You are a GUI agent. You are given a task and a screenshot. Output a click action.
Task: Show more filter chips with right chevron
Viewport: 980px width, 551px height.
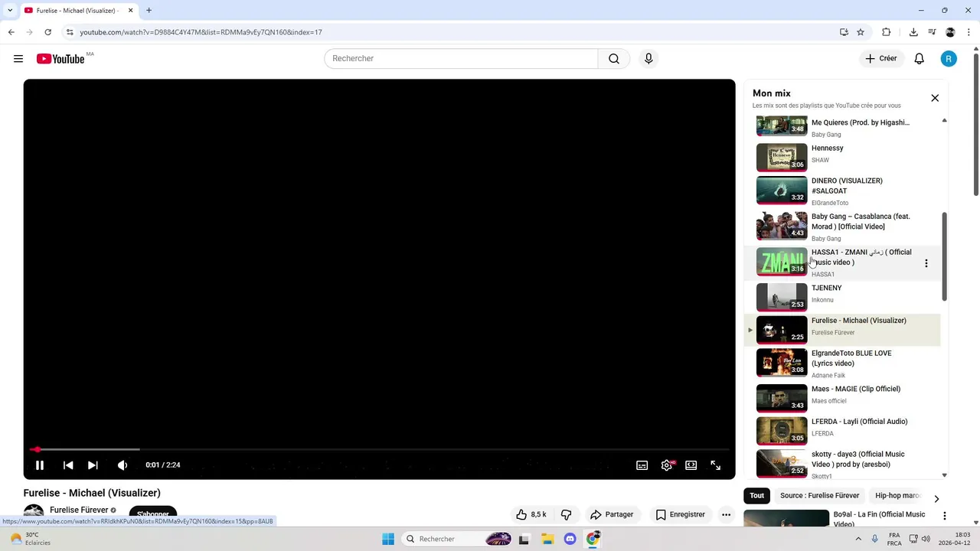click(936, 499)
